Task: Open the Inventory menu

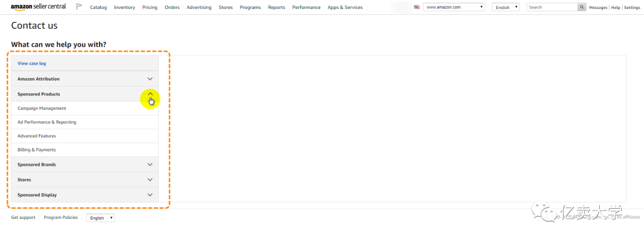Action: (x=125, y=7)
